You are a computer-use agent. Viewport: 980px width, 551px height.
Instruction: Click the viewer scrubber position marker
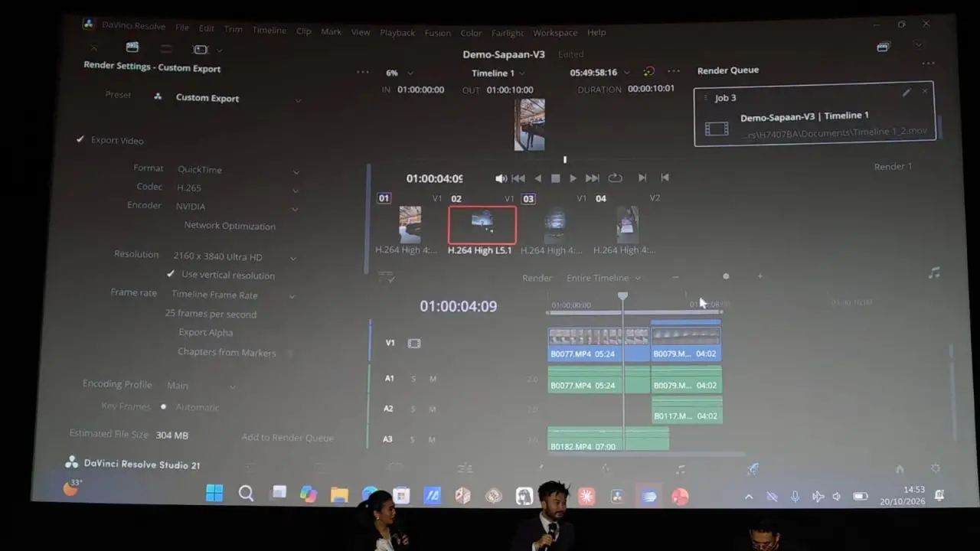[565, 160]
